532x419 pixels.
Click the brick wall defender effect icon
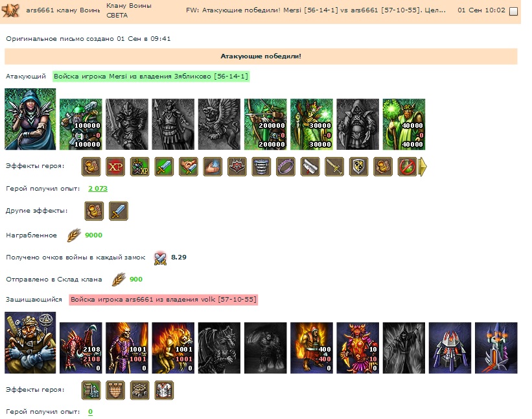pos(115,390)
